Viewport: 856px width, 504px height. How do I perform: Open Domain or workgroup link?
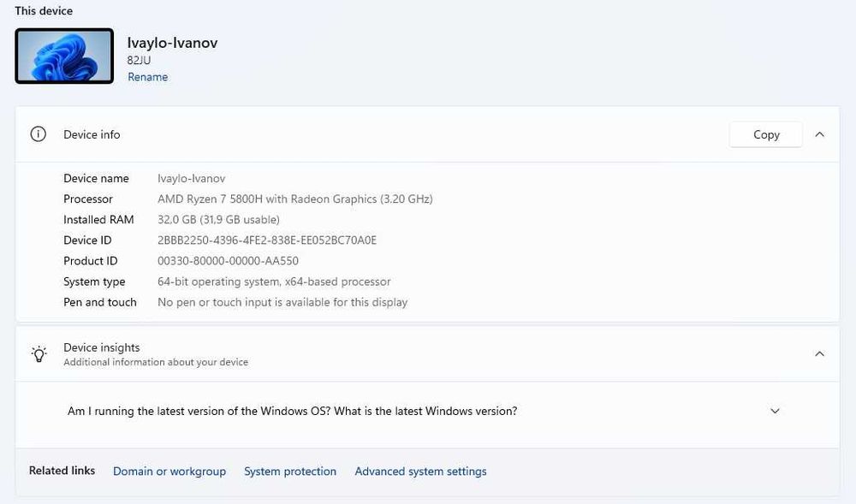169,471
